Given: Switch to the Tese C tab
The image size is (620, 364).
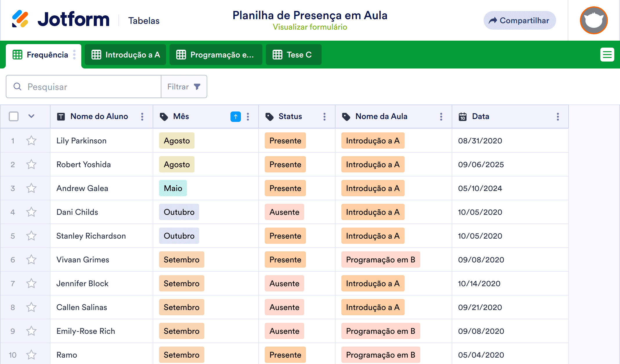Looking at the screenshot, I should [x=293, y=55].
